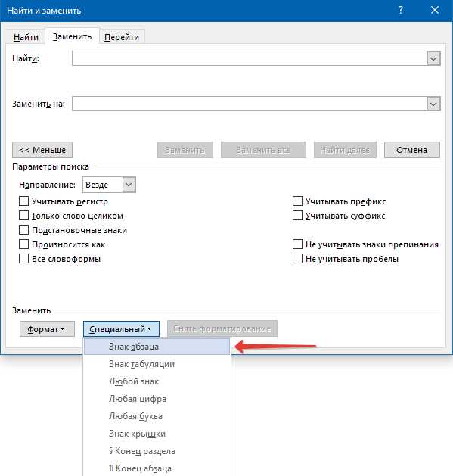This screenshot has width=453, height=476.
Task: Select Знак абзаца menu entry
Action: tap(157, 347)
